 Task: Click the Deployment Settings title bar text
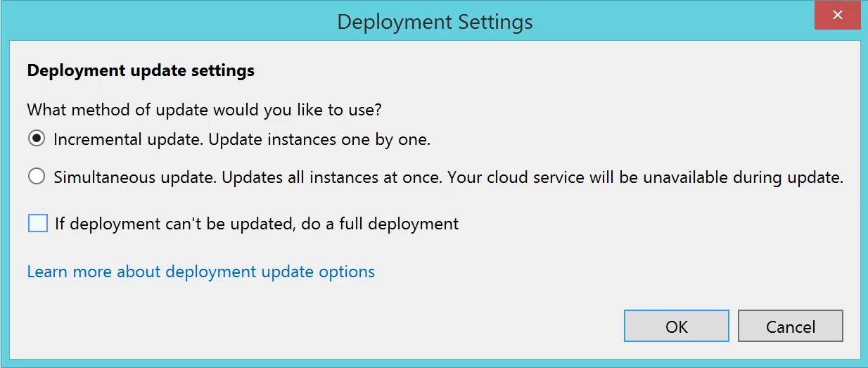point(435,22)
